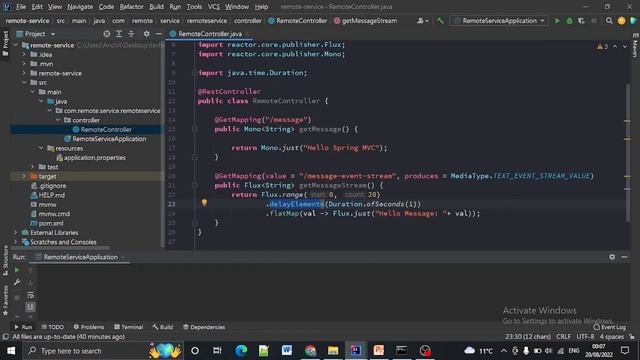This screenshot has width=640, height=360.
Task: Toggle the Structure side tool window
Action: point(5,261)
